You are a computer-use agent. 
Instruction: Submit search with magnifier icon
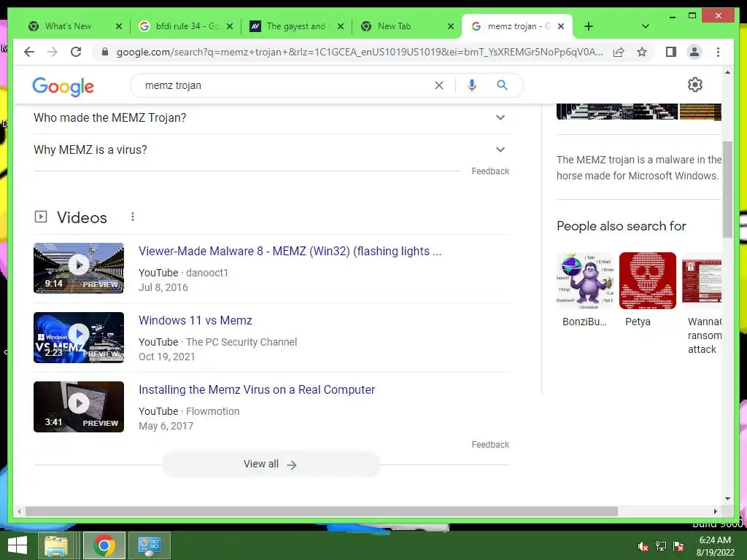pyautogui.click(x=502, y=85)
